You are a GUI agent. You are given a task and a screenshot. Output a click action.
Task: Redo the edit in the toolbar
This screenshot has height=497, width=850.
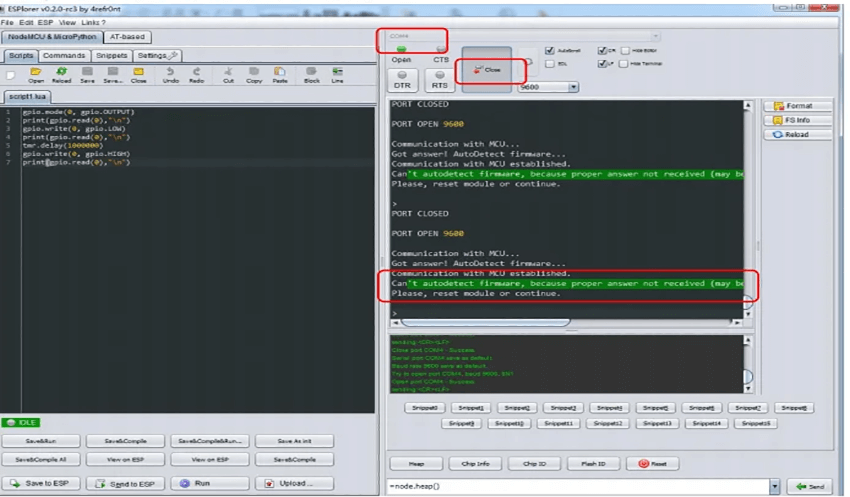pos(196,75)
